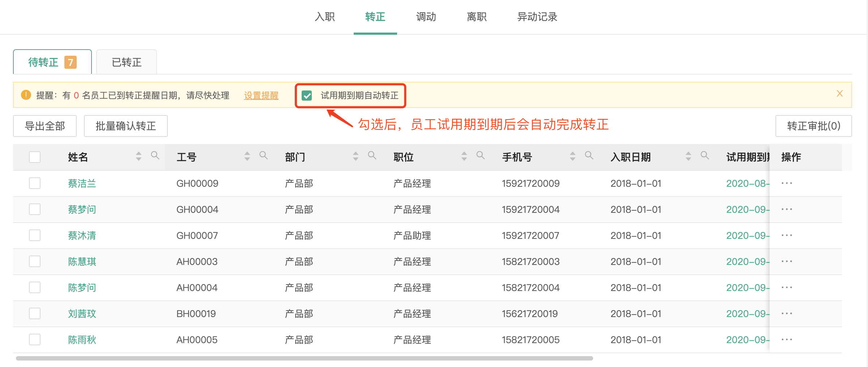Click the 导出全部 button
Image resolution: width=868 pixels, height=367 pixels.
pos(45,126)
